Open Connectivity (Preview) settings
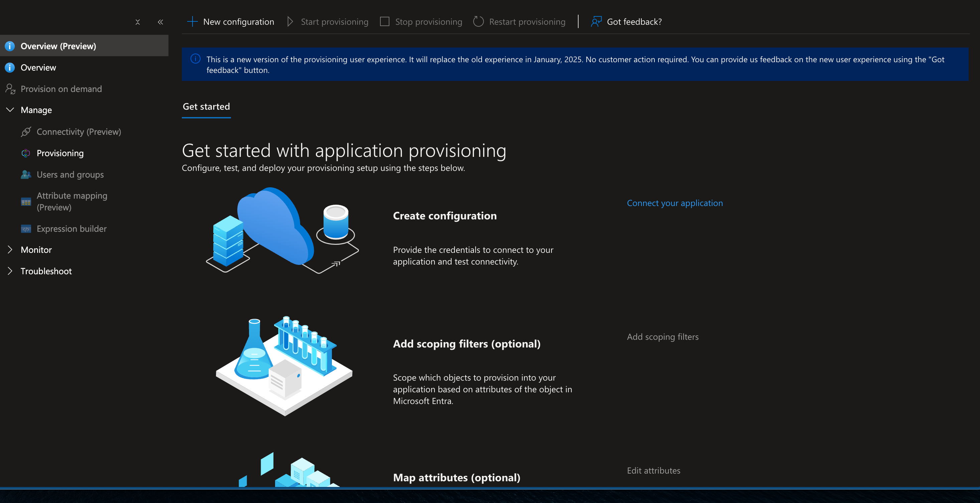 (79, 131)
